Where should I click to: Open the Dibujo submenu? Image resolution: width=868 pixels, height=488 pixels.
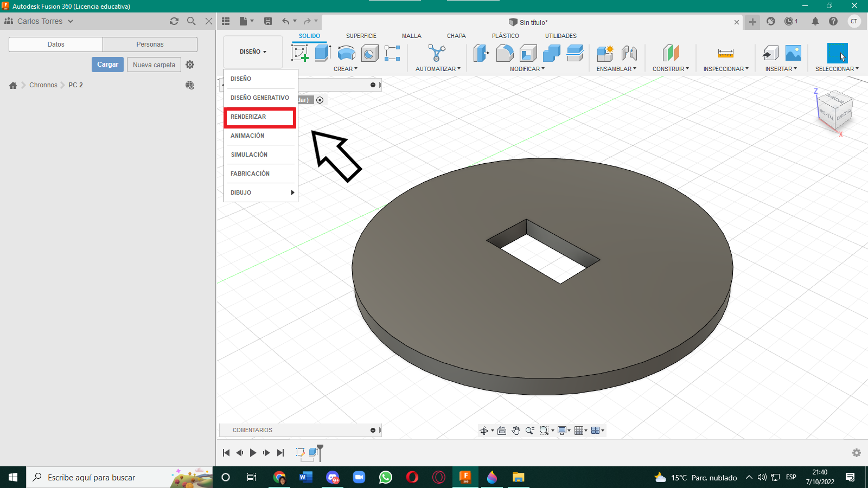[x=260, y=192]
